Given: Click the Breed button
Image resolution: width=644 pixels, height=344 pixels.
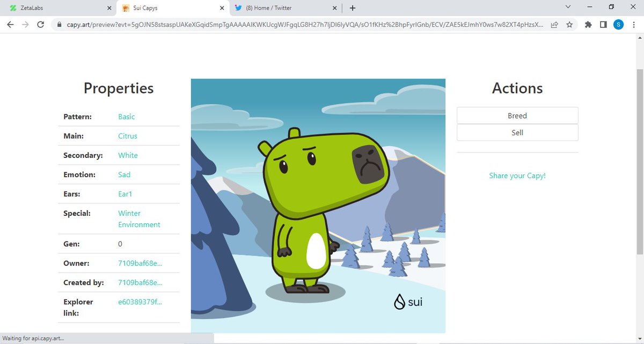Looking at the screenshot, I should [517, 115].
